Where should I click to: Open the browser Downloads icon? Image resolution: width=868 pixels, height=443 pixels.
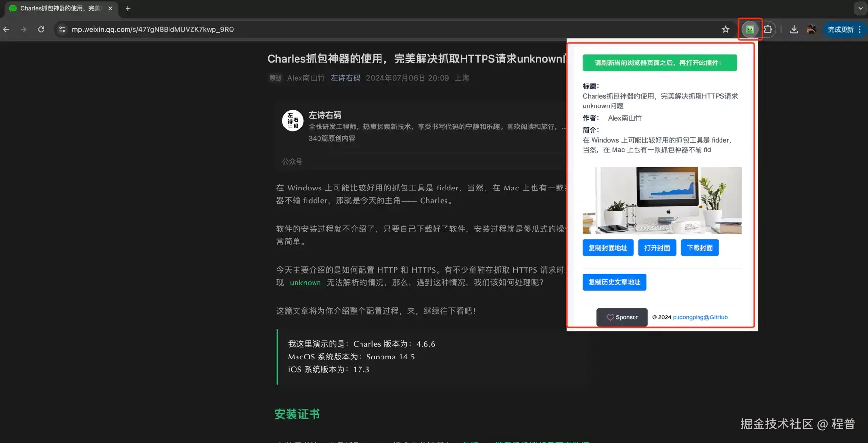pos(794,29)
